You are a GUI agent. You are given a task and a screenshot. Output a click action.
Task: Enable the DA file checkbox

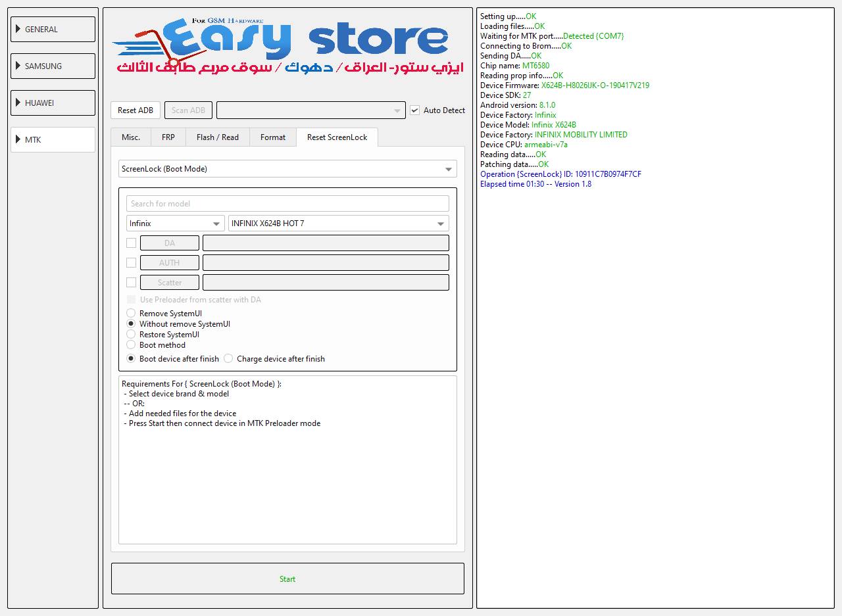coord(132,243)
